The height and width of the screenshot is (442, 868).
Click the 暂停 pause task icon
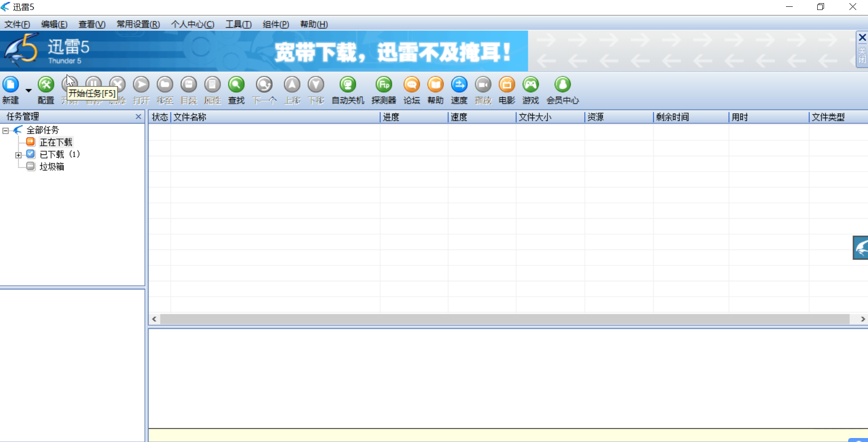coord(94,85)
